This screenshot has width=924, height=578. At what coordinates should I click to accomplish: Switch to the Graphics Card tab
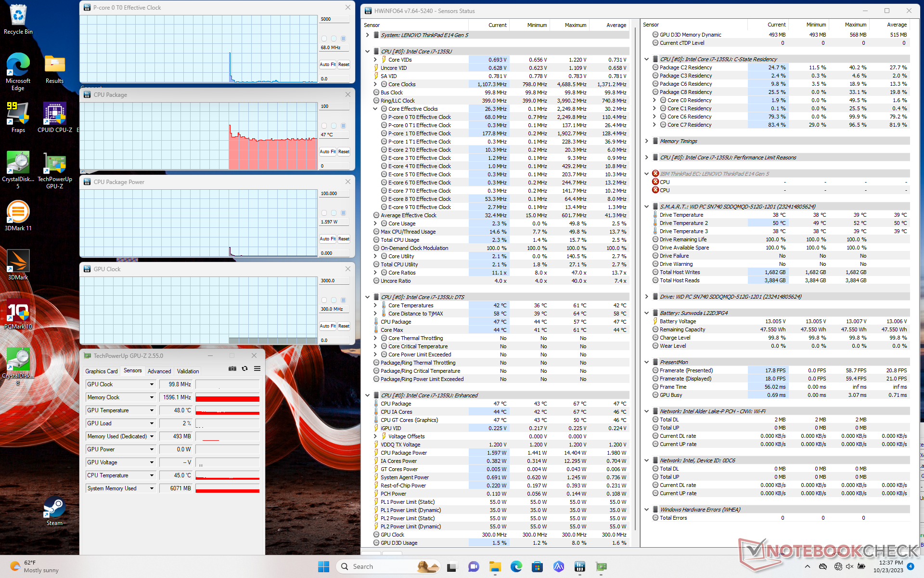(x=101, y=371)
